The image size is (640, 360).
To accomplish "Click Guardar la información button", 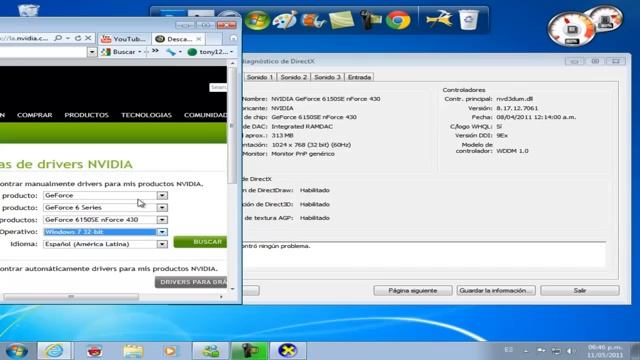I will (496, 291).
